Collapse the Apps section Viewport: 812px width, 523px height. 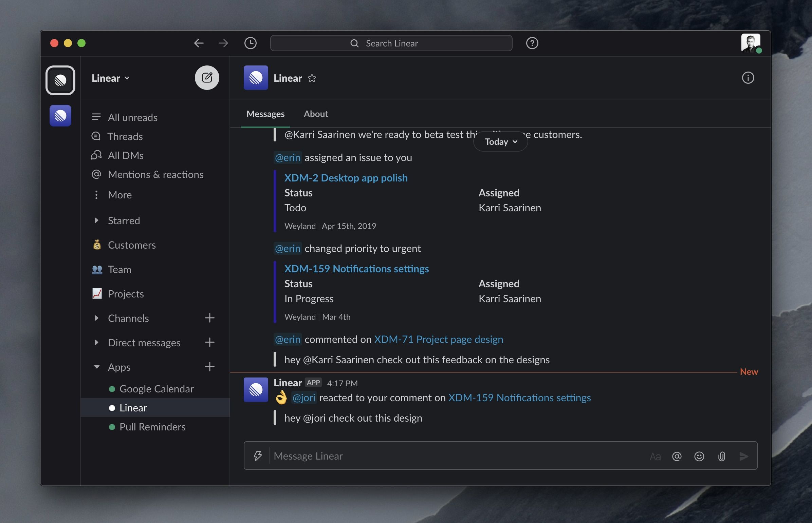coord(96,367)
